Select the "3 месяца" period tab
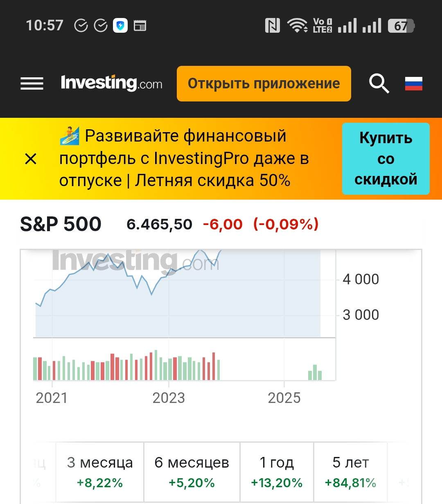This screenshot has height=504, width=442. 100,472
